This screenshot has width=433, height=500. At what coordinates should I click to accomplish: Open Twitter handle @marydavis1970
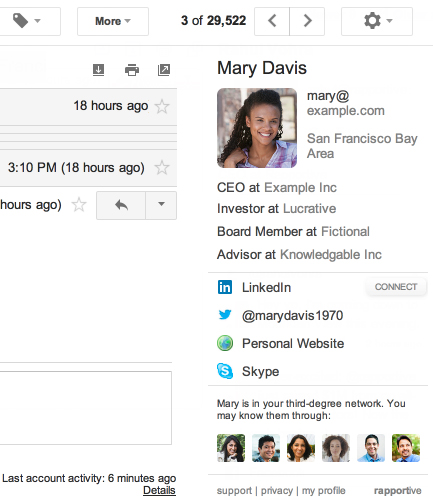292,315
